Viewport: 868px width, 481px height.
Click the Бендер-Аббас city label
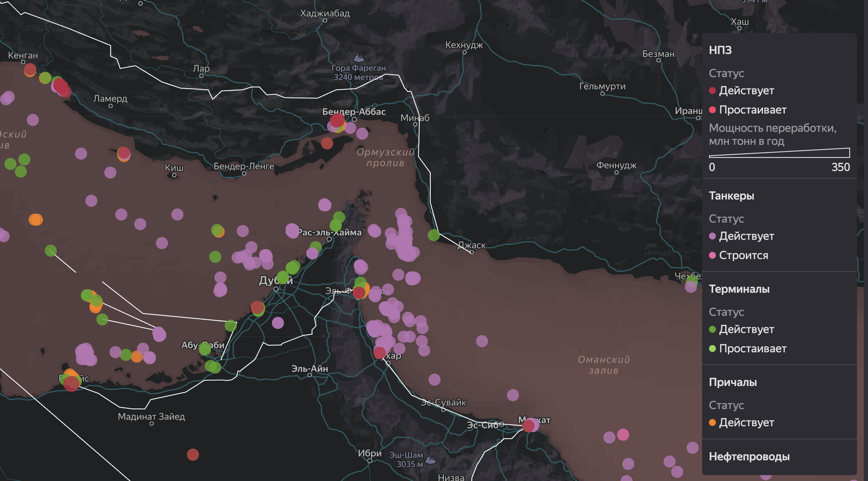tap(353, 112)
